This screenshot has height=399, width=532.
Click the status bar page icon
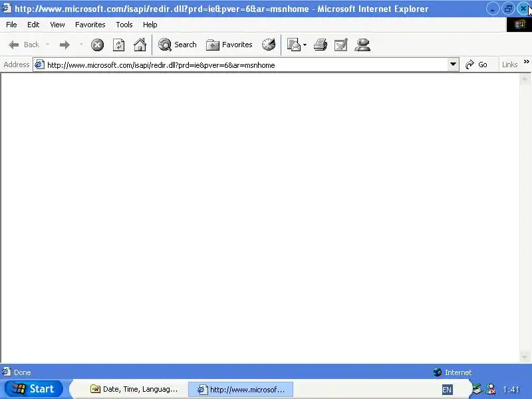point(6,372)
